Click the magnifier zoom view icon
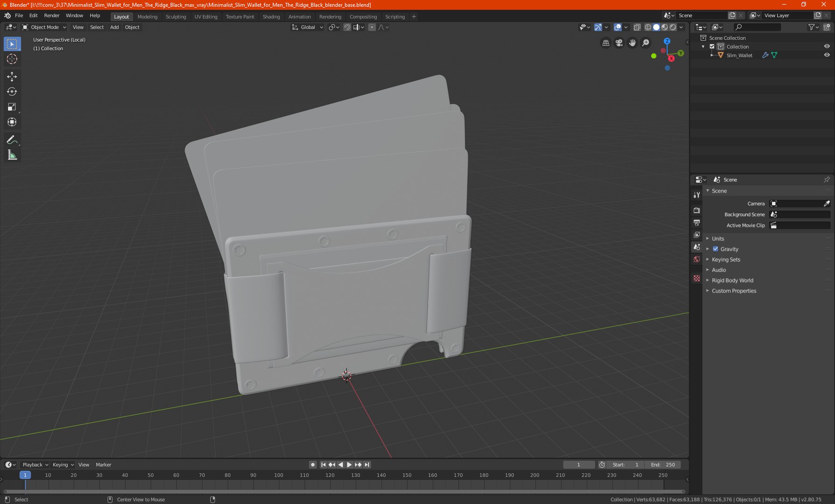The image size is (835, 504). [x=646, y=43]
